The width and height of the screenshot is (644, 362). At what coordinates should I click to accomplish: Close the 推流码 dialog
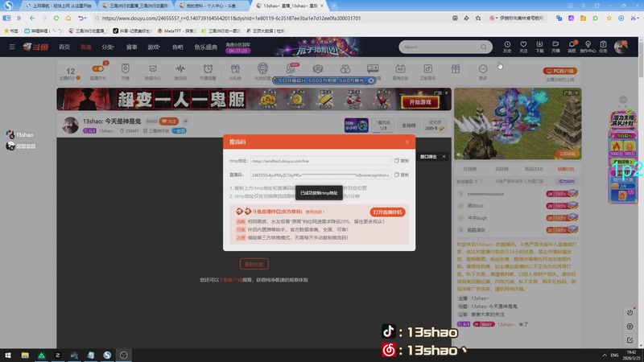[407, 142]
